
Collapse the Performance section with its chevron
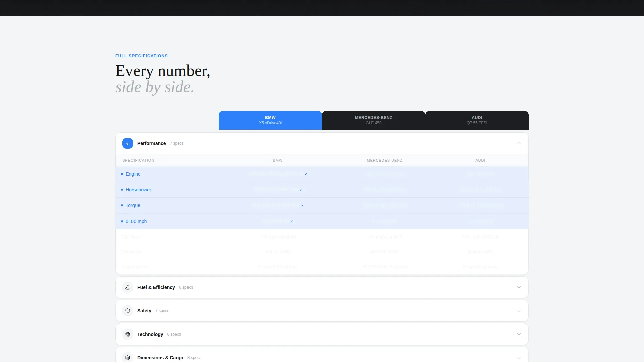519,143
